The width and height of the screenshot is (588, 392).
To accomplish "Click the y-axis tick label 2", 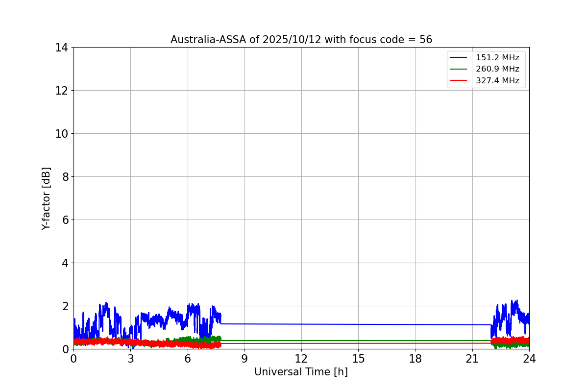I will tap(65, 306).
